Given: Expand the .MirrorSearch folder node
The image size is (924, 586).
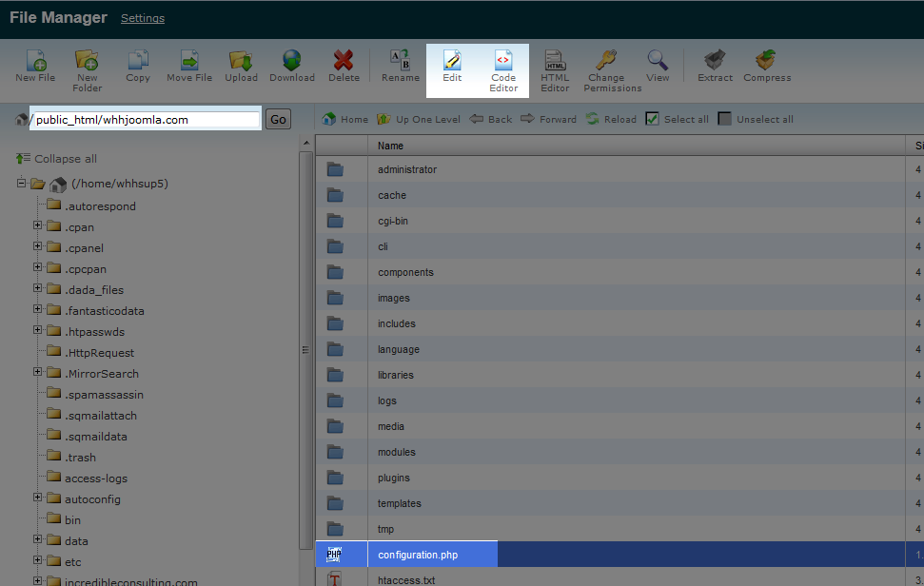Looking at the screenshot, I should pos(38,373).
